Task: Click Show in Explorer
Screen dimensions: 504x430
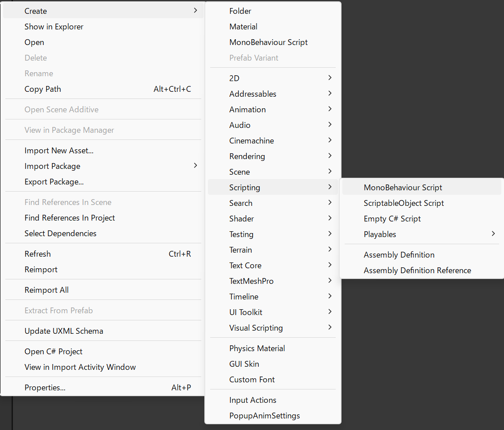Action: coord(54,27)
